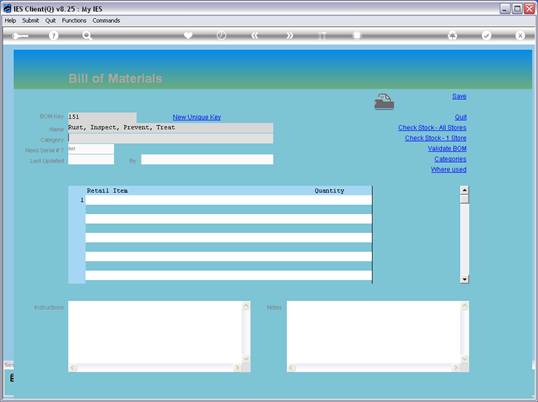Viewport: 538px width, 402px height.
Task: Click the Save link
Action: point(459,96)
